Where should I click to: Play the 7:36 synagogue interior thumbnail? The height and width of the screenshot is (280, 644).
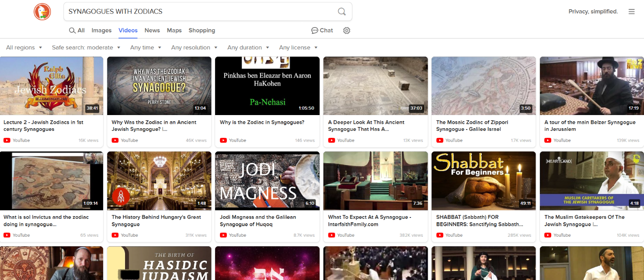(376, 181)
